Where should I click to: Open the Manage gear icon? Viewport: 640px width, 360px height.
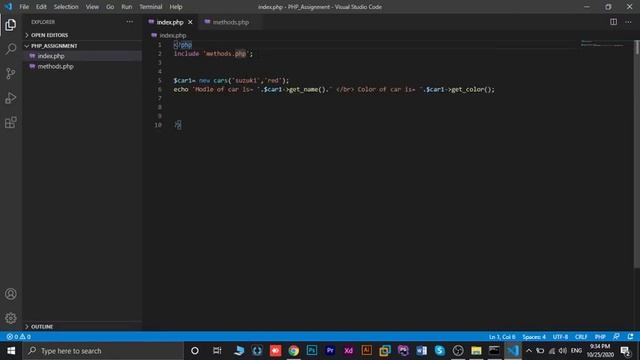[11, 318]
